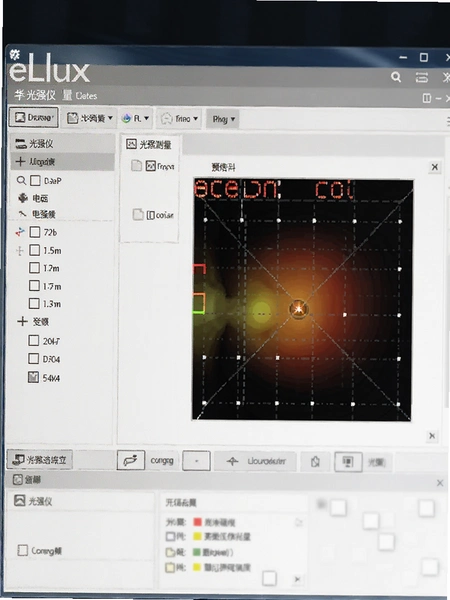This screenshot has height=600, width=450.
Task: Click the folder icon beside the green swatch
Action: click(x=170, y=552)
